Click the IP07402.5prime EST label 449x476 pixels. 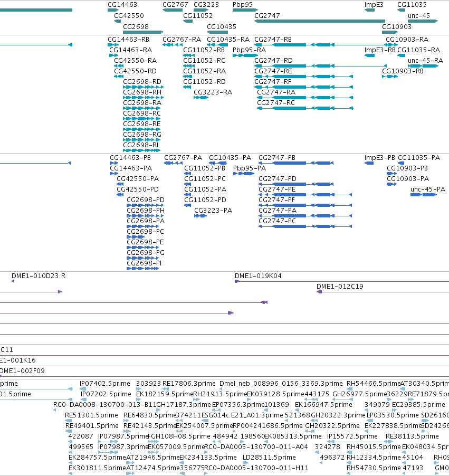tap(105, 384)
